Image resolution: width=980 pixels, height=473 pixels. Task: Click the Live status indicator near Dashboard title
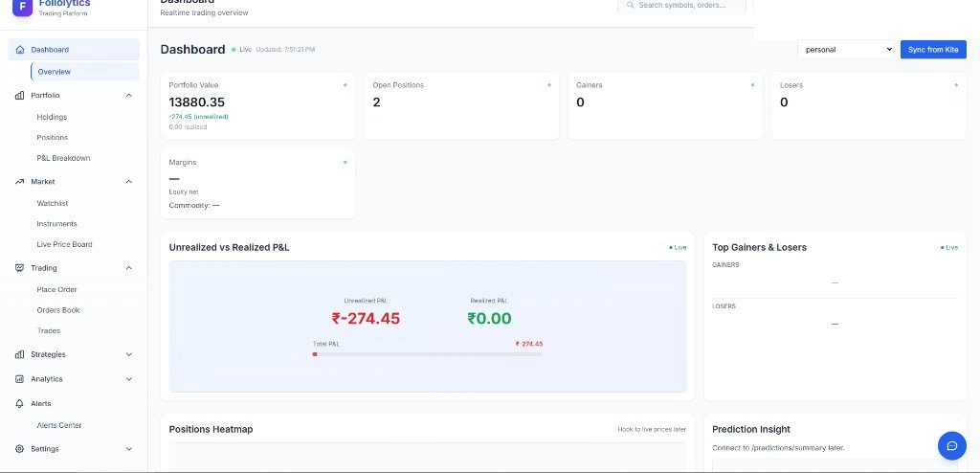(x=242, y=50)
